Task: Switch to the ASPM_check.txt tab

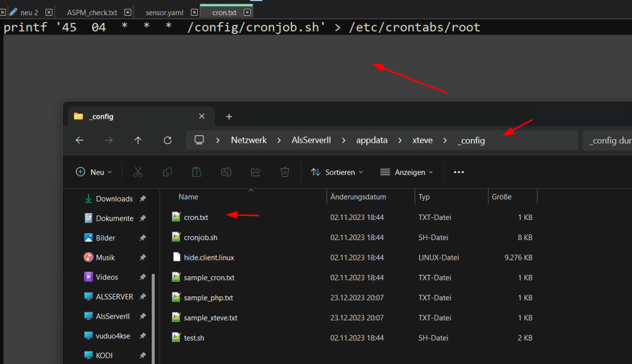Action: [x=92, y=13]
